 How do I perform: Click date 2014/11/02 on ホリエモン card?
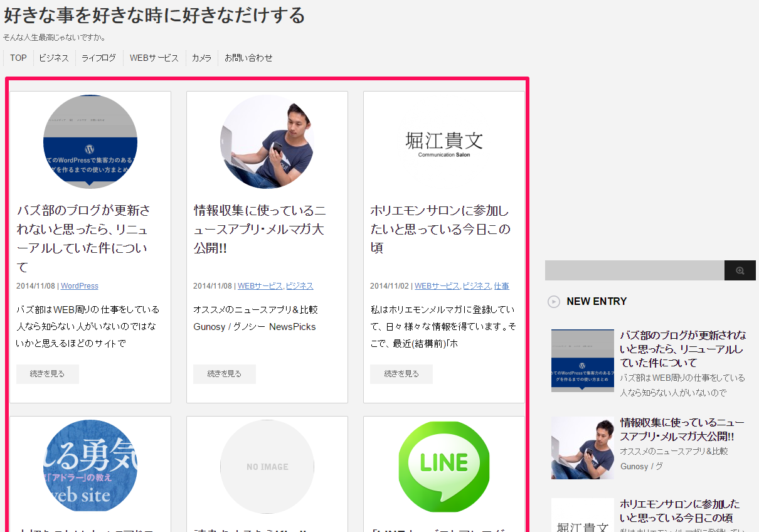click(389, 286)
